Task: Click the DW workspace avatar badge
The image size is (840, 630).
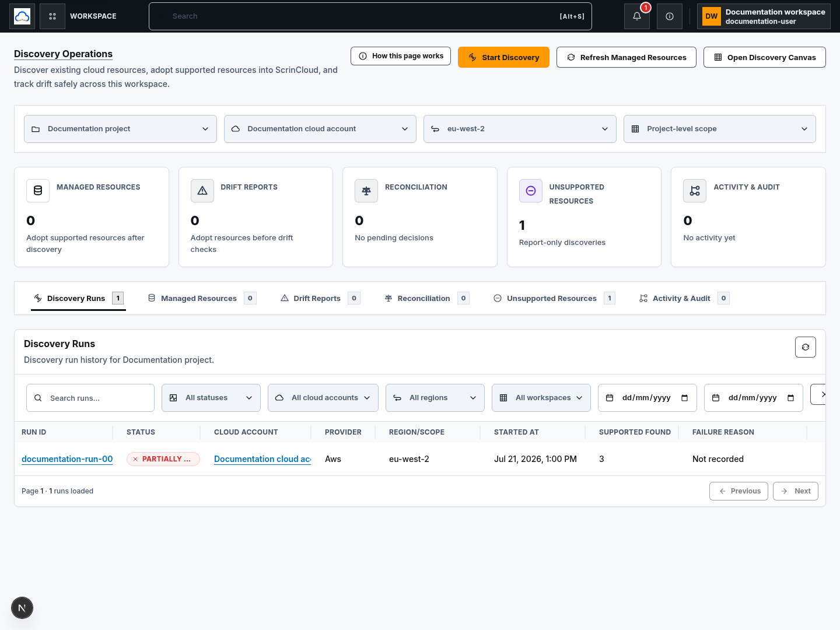Action: [712, 16]
